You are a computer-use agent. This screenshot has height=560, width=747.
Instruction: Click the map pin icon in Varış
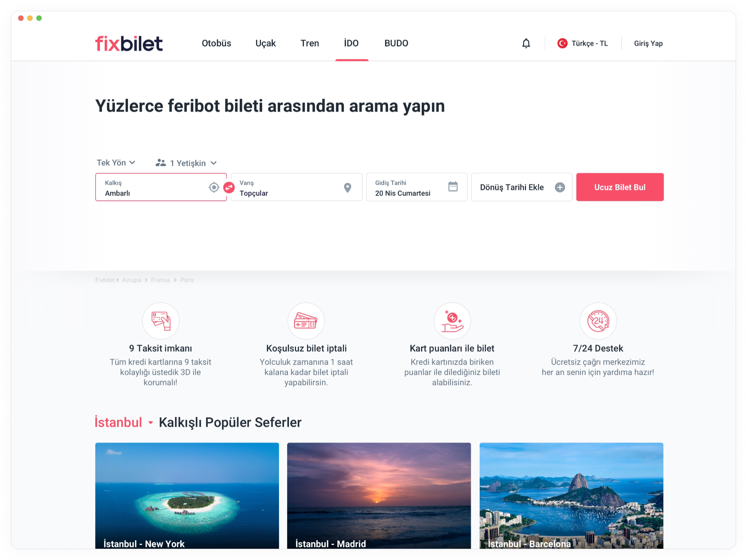pyautogui.click(x=348, y=188)
